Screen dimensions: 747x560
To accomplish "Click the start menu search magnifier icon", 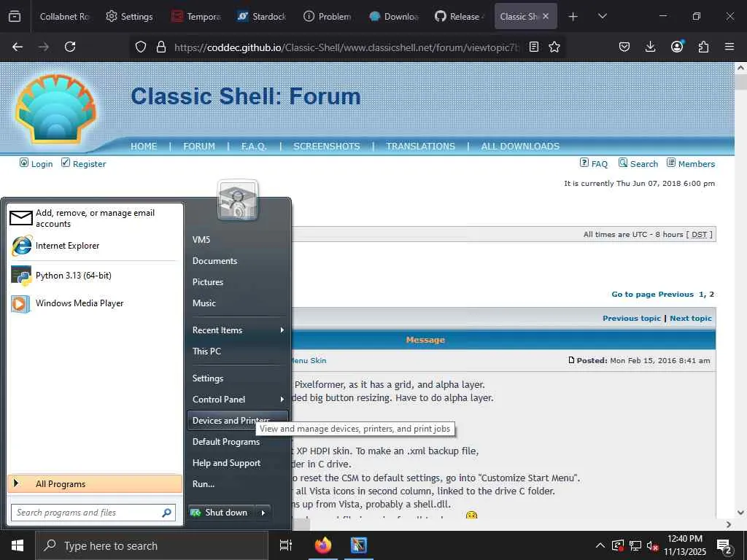I will (x=167, y=513).
